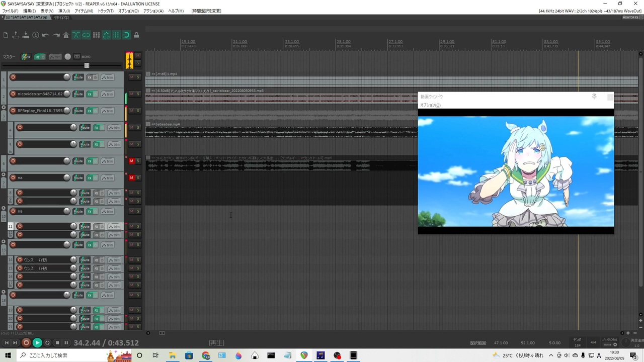
Task: Click the project lock icon in the toolbar
Action: 137,35
